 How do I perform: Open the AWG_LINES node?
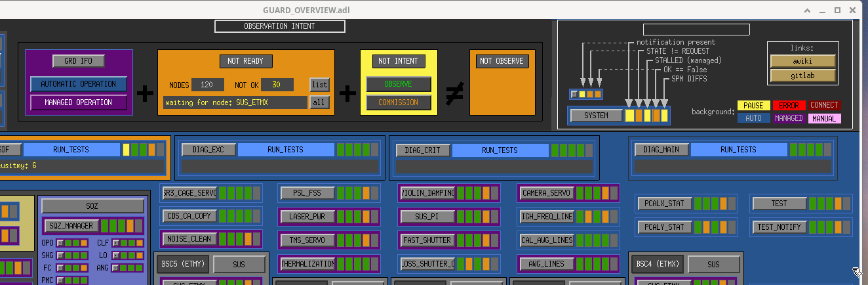(x=547, y=263)
